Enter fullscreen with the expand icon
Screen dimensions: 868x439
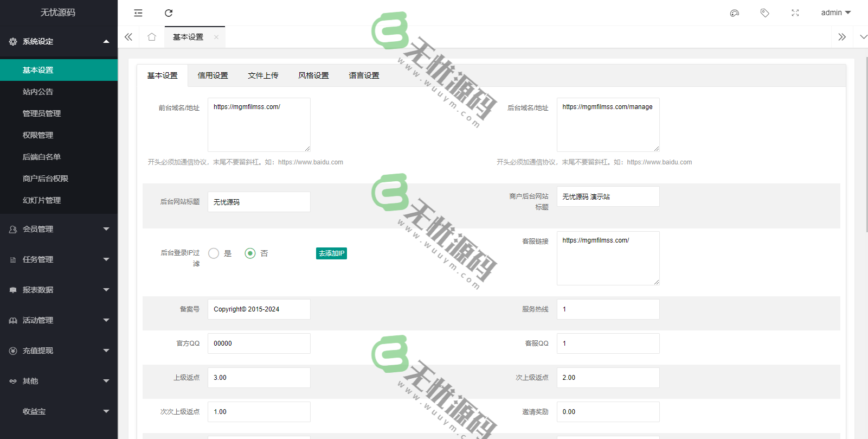pyautogui.click(x=795, y=13)
